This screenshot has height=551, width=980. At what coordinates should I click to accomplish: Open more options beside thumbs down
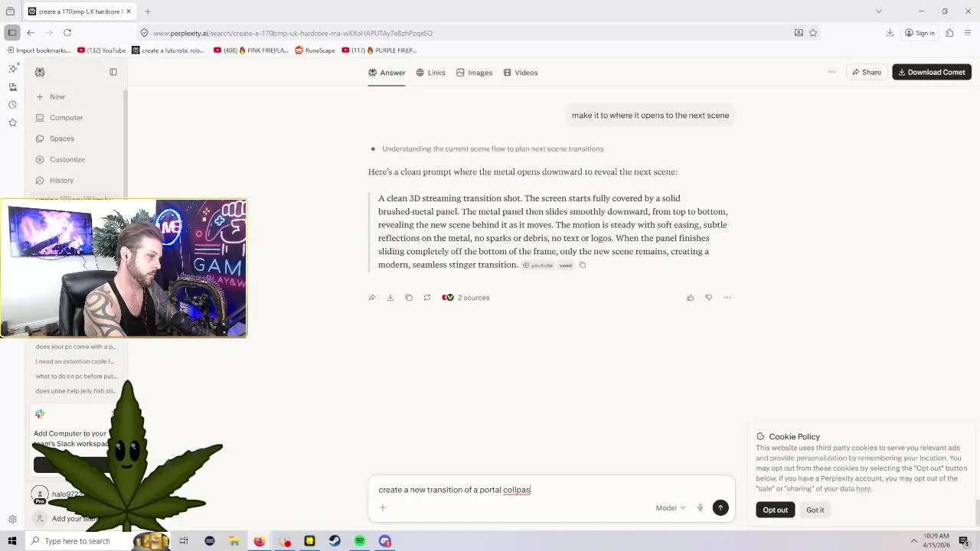(x=727, y=298)
